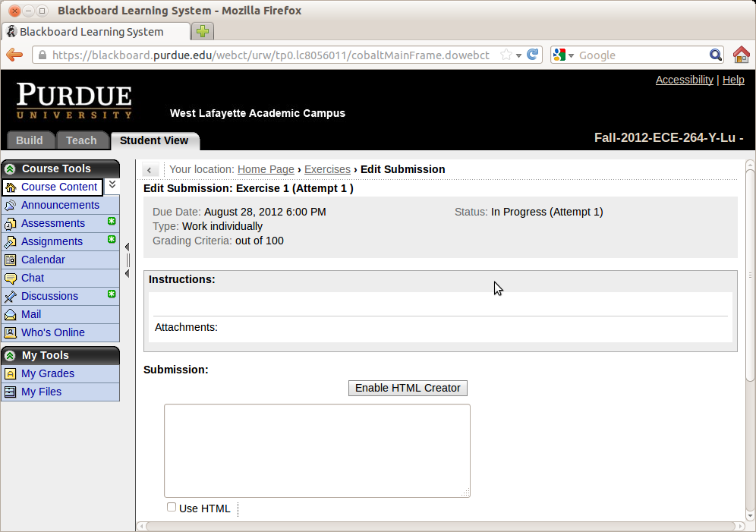Collapse the My Tools section
Viewport: 756px width, 532px height.
11,355
